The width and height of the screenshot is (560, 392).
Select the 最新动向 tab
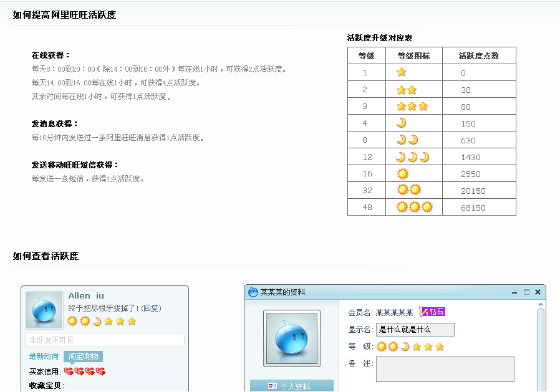pos(44,356)
